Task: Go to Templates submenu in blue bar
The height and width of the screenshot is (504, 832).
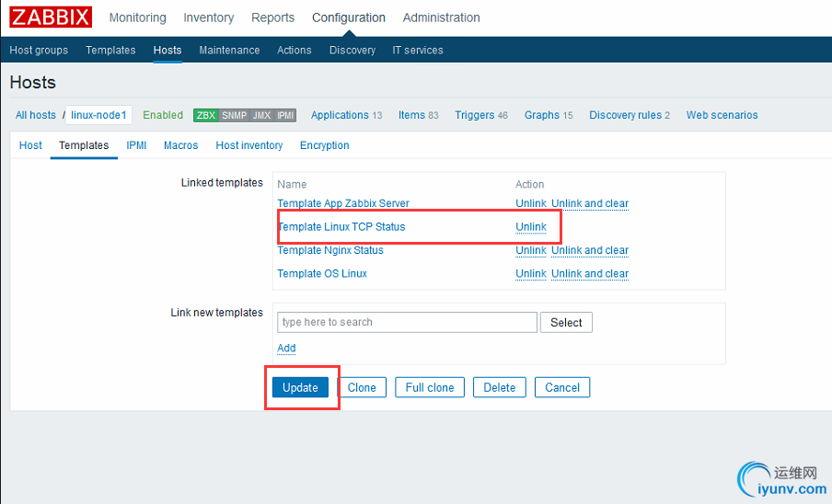Action: [110, 50]
